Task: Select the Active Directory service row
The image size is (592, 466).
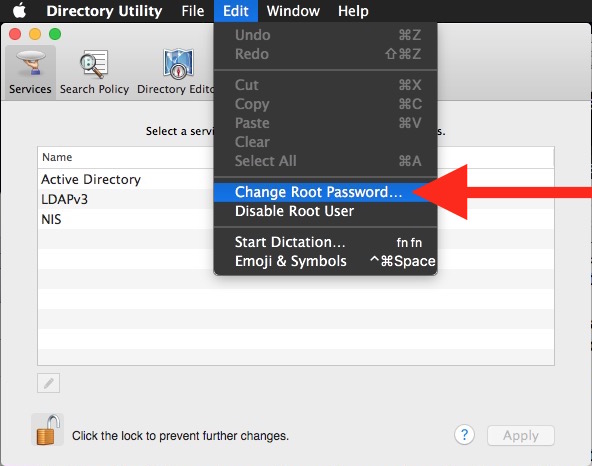Action: (x=296, y=179)
